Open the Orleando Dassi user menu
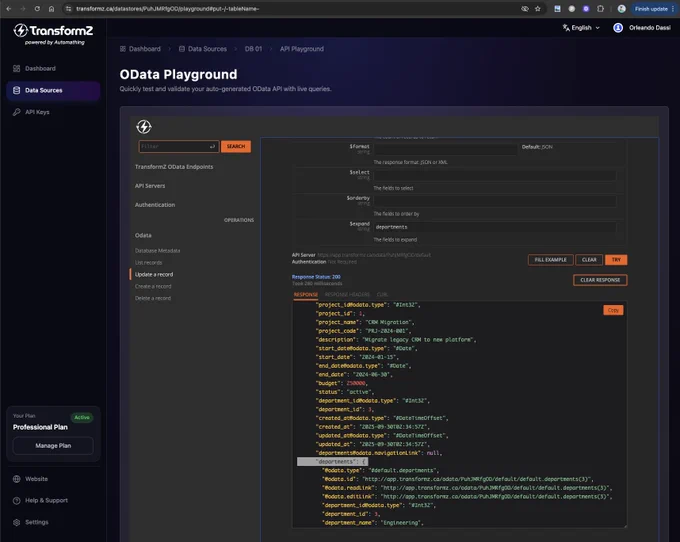680x542 pixels. (642, 27)
